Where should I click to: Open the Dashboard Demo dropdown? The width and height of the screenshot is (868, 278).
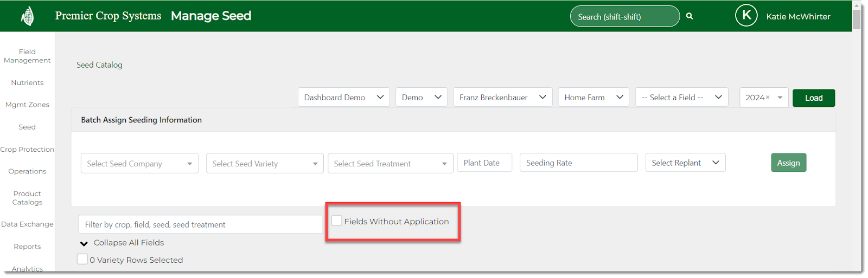click(343, 97)
